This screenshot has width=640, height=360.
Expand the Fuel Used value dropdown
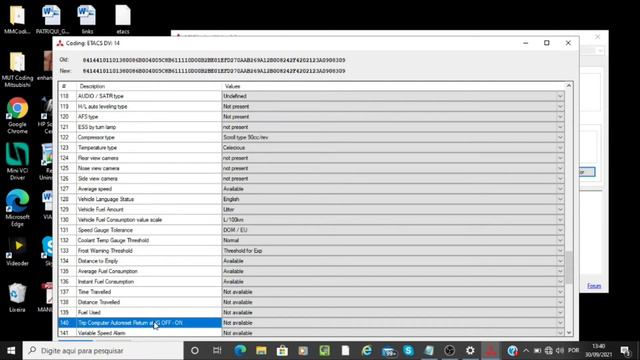click(560, 312)
